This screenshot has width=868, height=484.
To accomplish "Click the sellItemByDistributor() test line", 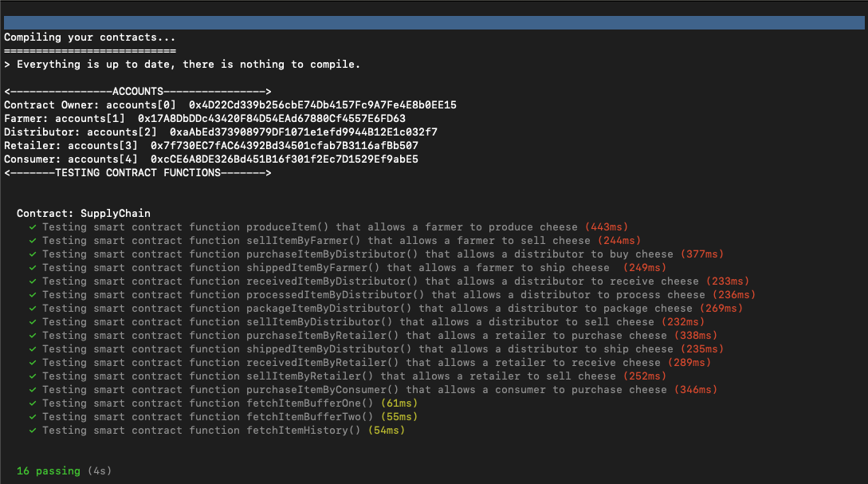I will coord(367,322).
